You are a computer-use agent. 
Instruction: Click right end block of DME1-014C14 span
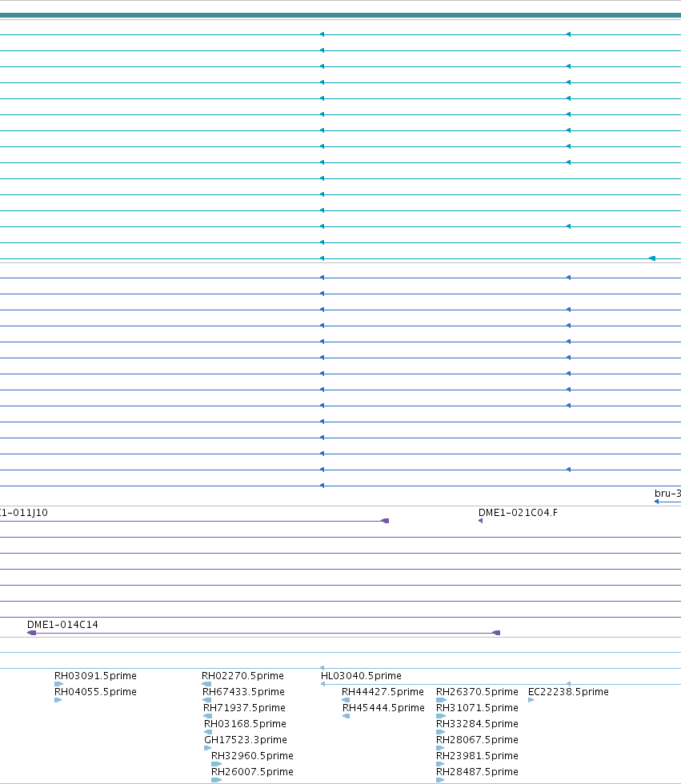click(496, 633)
